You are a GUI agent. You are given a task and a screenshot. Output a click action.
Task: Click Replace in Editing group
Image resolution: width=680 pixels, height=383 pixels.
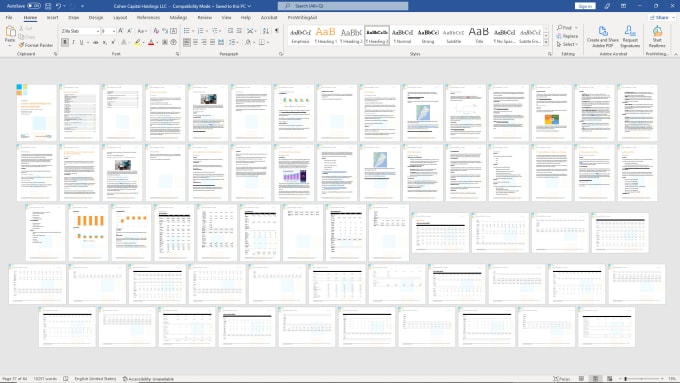pos(567,36)
